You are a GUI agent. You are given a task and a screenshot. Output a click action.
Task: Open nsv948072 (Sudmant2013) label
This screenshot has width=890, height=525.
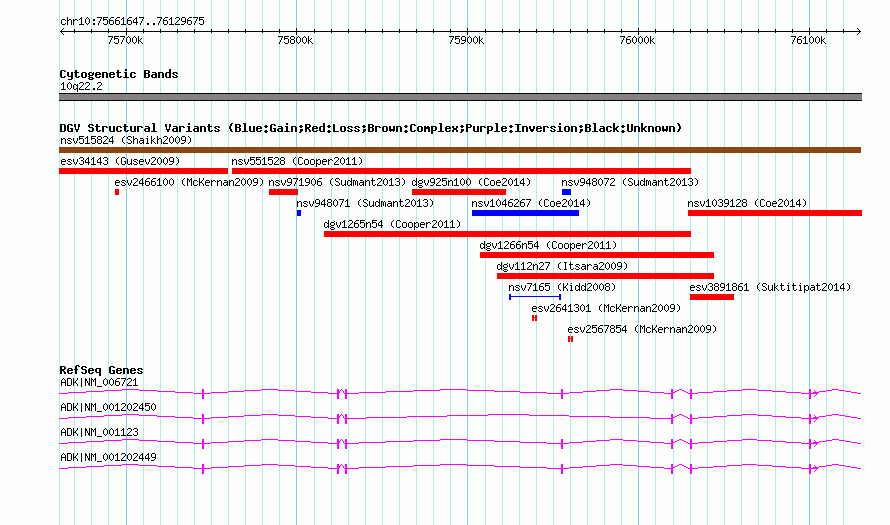630,182
